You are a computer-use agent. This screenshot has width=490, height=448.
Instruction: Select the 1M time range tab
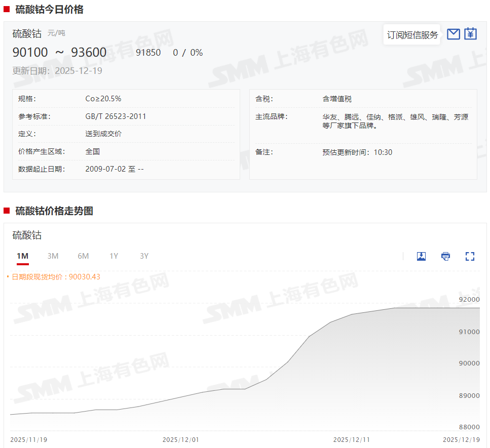(22, 256)
